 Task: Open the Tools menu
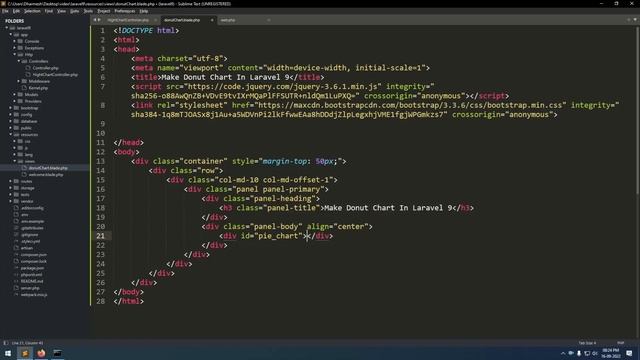[x=88, y=11]
